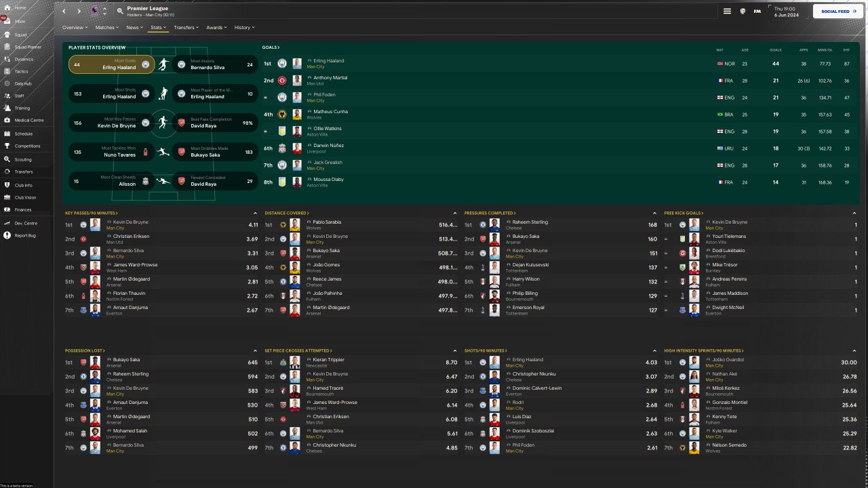This screenshot has height=488, width=868.
Task: Select Most Clean Sheets Alisson card
Action: point(111,182)
